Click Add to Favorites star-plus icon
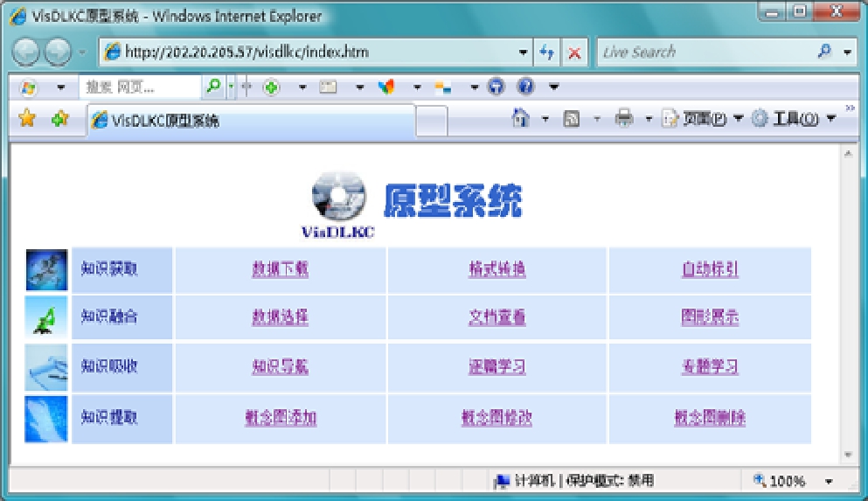 coord(59,118)
